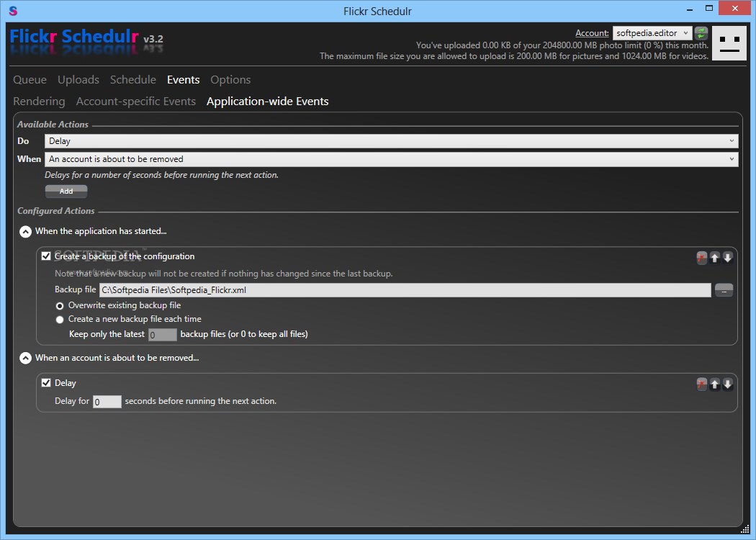Uncheck the Delay action checkbox
The image size is (756, 540).
coord(46,383)
